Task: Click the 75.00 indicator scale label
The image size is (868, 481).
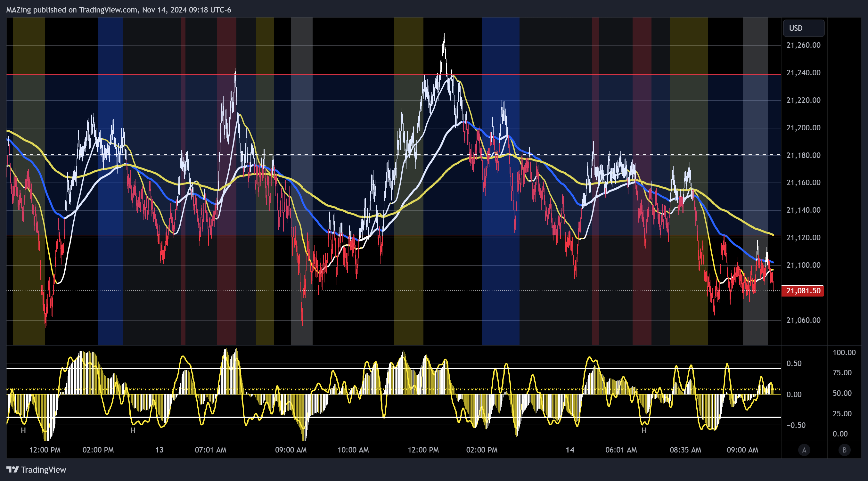Action: coord(842,373)
